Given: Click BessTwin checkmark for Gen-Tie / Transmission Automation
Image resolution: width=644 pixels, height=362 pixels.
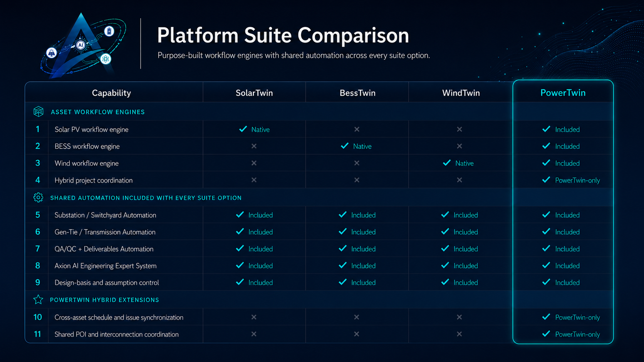Looking at the screenshot, I should 343,232.
